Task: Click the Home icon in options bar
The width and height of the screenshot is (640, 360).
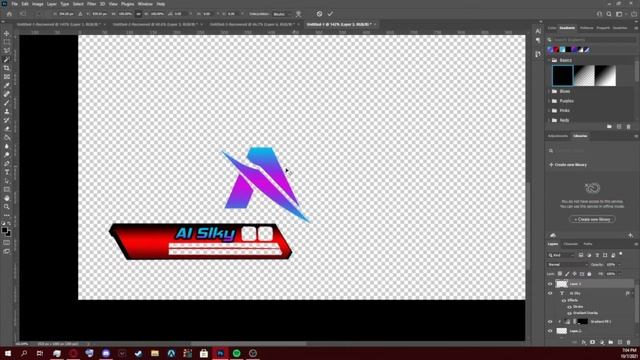Action: point(9,14)
